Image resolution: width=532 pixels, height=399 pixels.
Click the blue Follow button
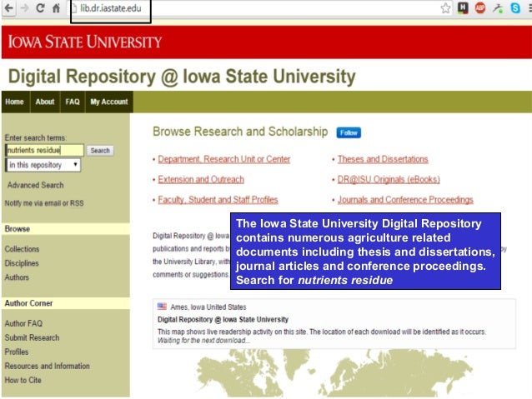[349, 132]
